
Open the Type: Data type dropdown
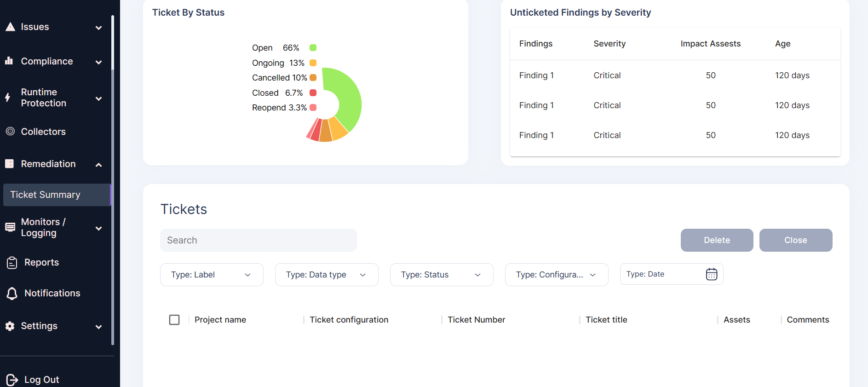click(x=327, y=275)
